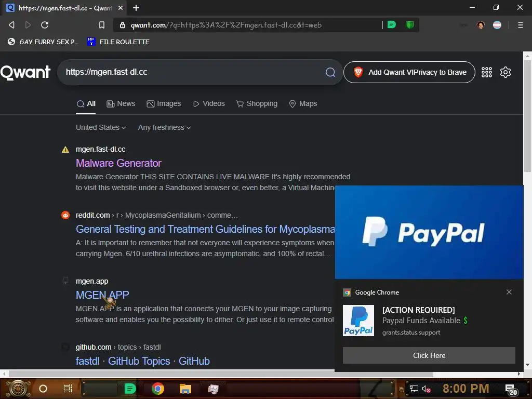Image resolution: width=532 pixels, height=399 pixels.
Task: Open the browser profile avatar
Action: pos(481,25)
